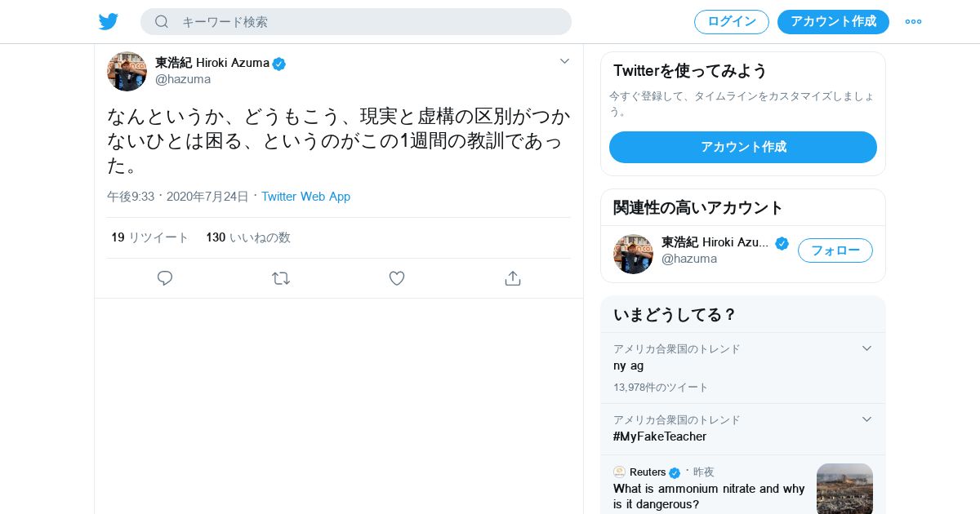The height and width of the screenshot is (514, 980).
Task: Open the Reuters ammonium nitrate thumbnail
Action: [x=844, y=488]
